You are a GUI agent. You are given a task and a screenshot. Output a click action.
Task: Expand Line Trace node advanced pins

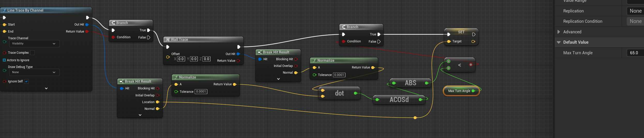point(46,88)
